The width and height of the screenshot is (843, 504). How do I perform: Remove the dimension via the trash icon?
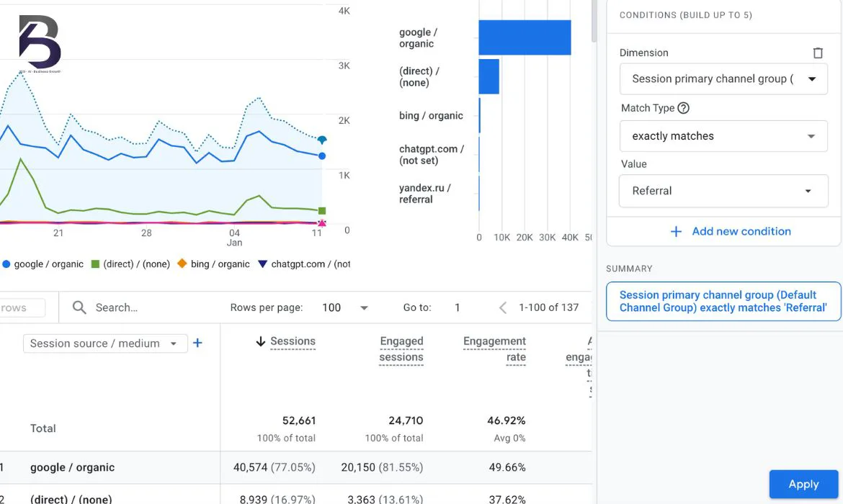(x=818, y=52)
